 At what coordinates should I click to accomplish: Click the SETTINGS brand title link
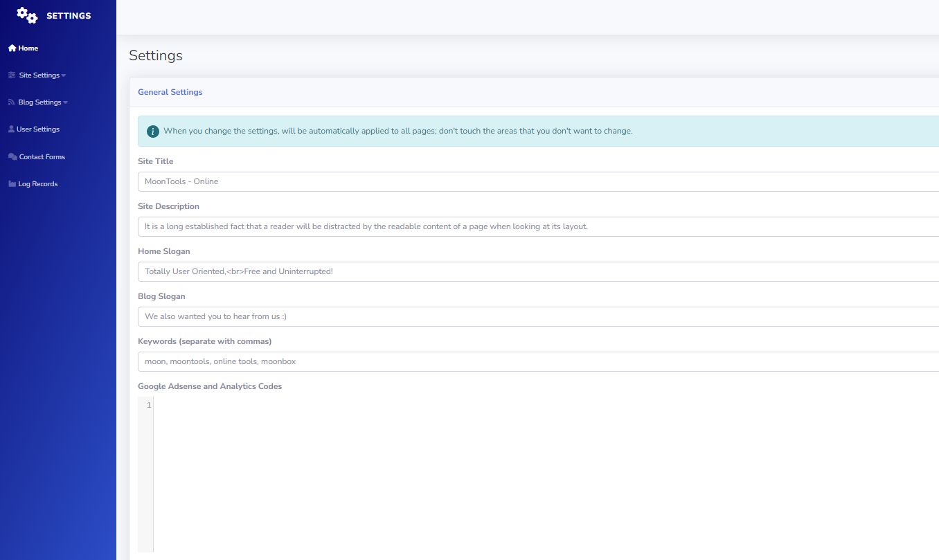tap(69, 16)
